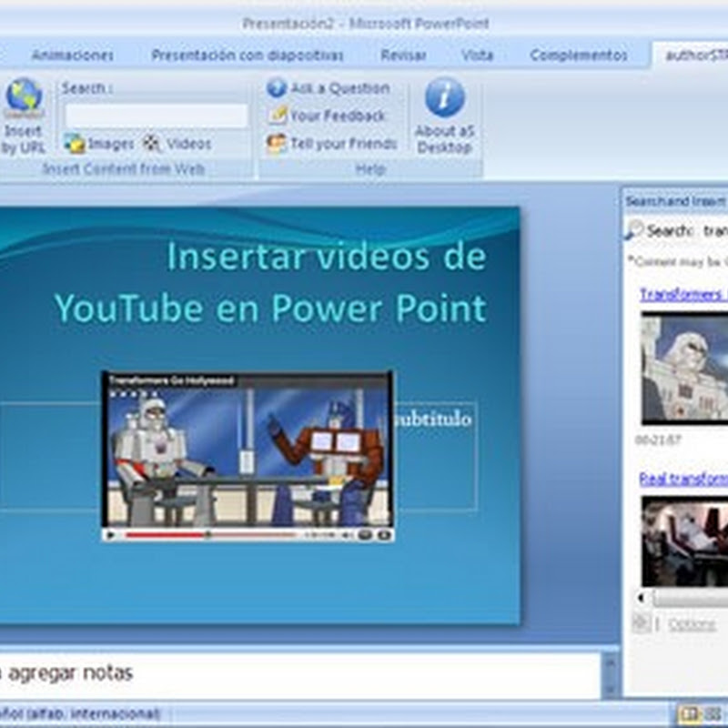Click the Images search icon
Viewport: 728px width, 728px height.
coord(75,144)
